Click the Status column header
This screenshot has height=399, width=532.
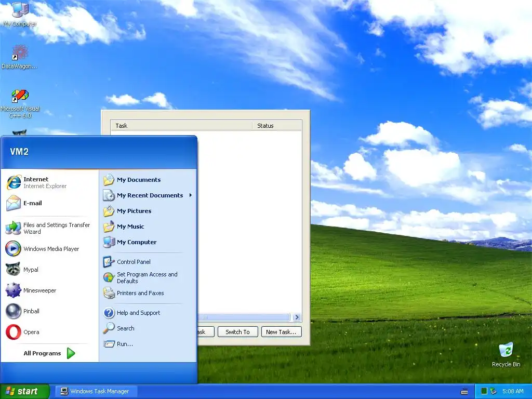click(x=276, y=126)
